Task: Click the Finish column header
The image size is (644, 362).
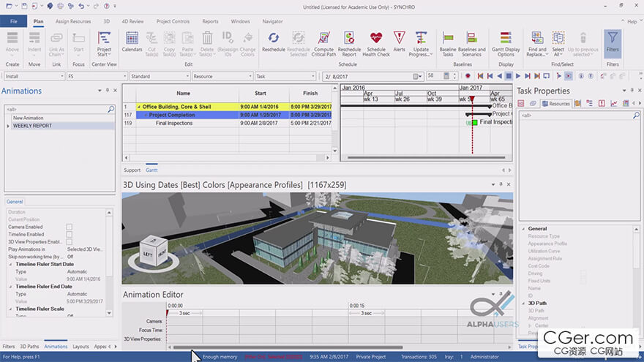Action: [x=310, y=94]
